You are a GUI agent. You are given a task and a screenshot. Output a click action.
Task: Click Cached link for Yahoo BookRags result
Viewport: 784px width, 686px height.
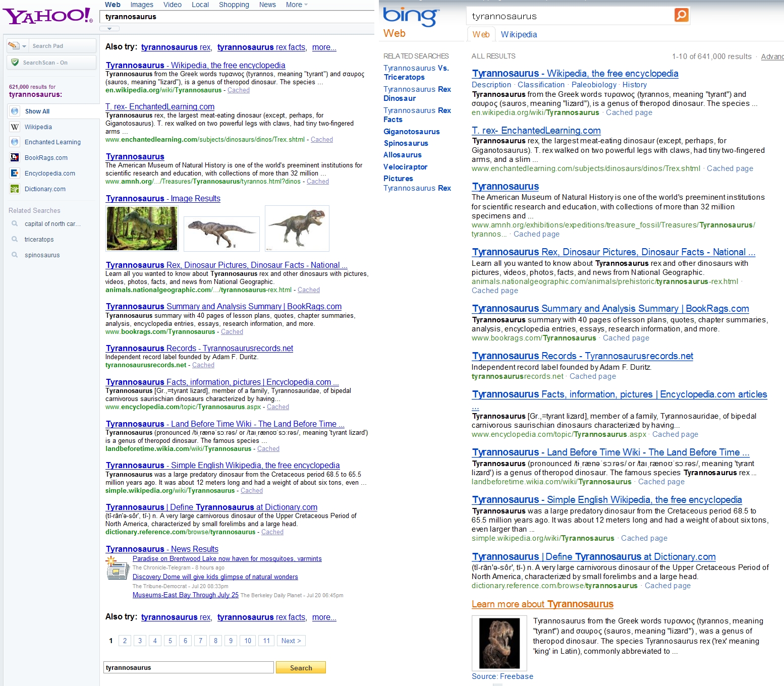click(x=232, y=332)
